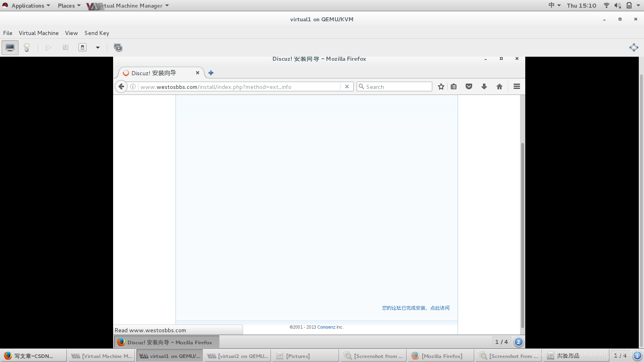Pause the virtual machine
Viewport: 644px width, 362px height.
[66, 47]
